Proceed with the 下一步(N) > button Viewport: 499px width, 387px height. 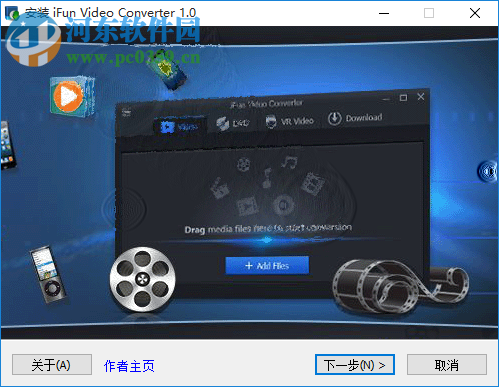pyautogui.click(x=355, y=365)
